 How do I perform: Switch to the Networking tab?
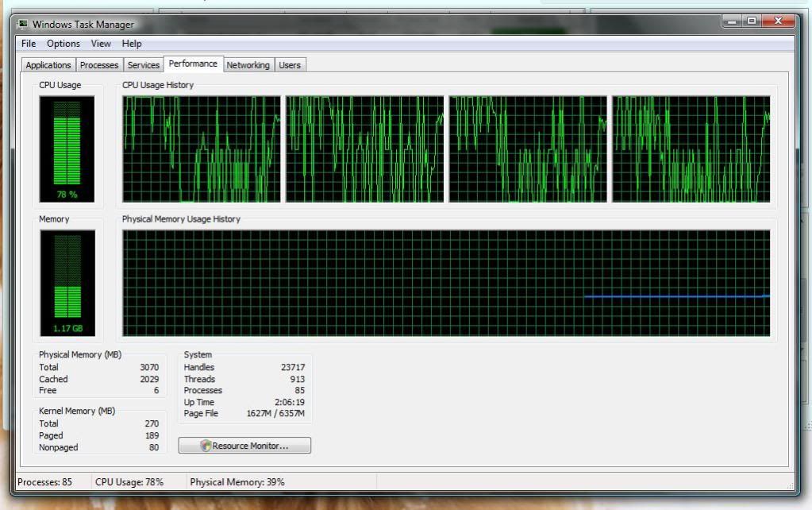[248, 65]
